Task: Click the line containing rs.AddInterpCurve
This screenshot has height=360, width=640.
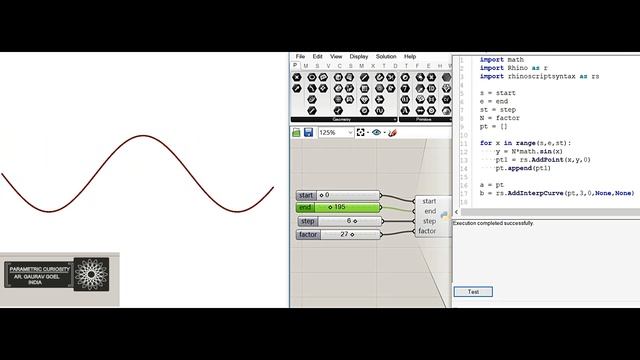Action: (557, 193)
